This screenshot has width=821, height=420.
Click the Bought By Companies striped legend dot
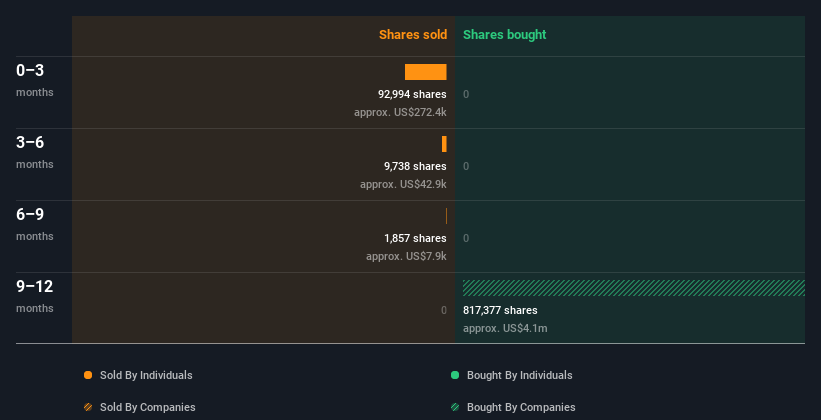coord(455,407)
